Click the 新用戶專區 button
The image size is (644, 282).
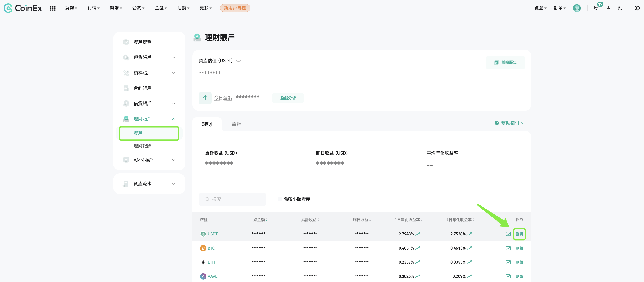click(x=235, y=8)
